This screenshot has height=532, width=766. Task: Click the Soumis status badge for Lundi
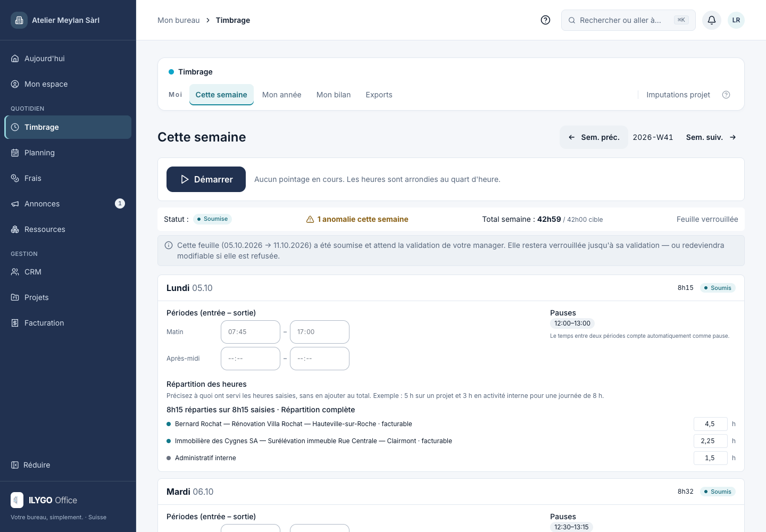718,288
